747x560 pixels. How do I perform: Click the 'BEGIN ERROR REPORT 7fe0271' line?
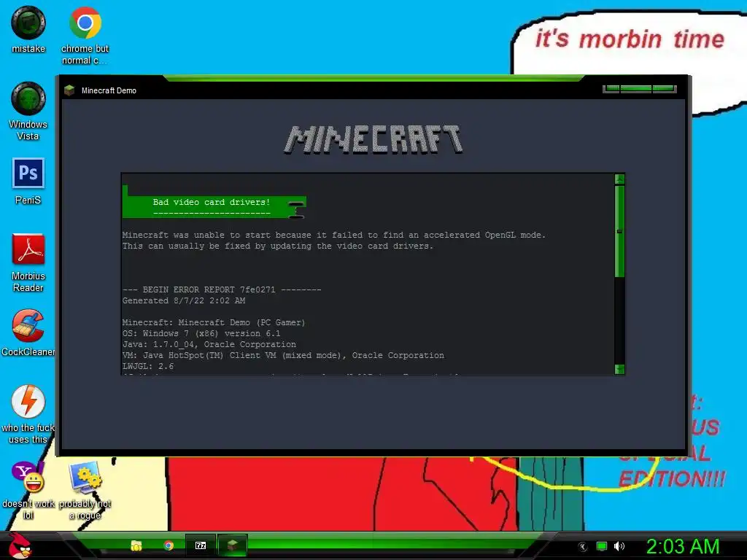coord(222,289)
